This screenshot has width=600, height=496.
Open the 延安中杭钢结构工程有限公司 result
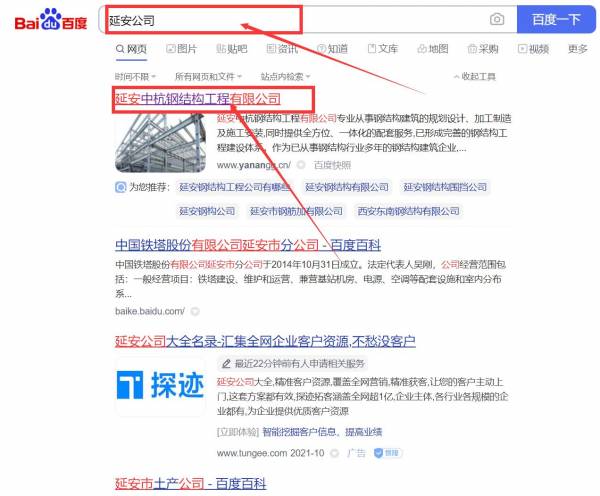point(198,99)
